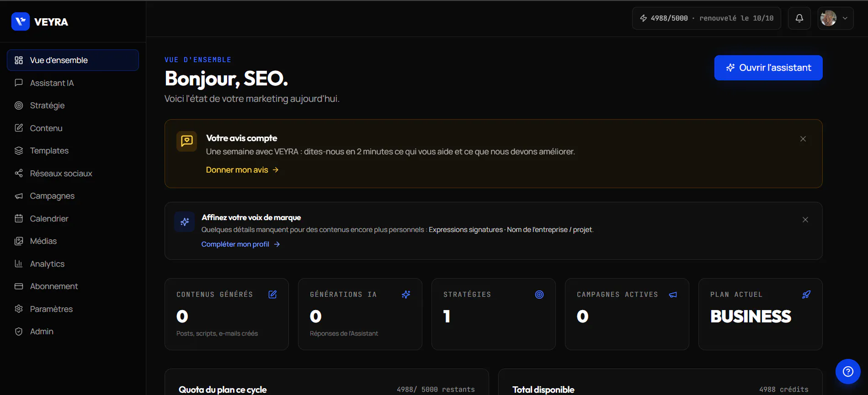The height and width of the screenshot is (395, 868).
Task: Click the Bonjour, SEO. heading
Action: (x=226, y=79)
